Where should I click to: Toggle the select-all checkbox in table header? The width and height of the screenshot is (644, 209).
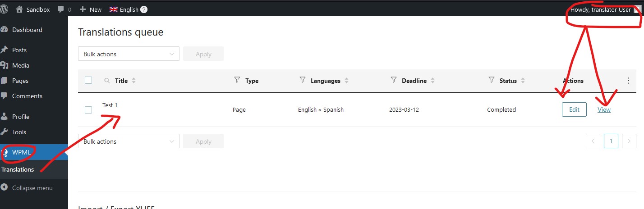coord(88,80)
